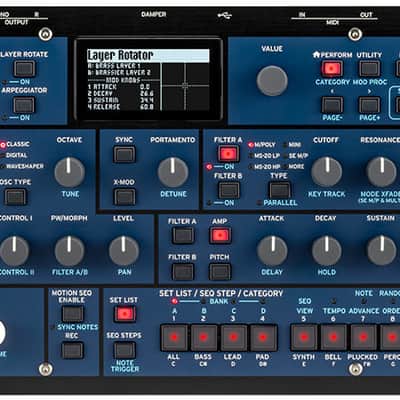
Task: Click the XY crosshair graph on display
Action: click(185, 86)
